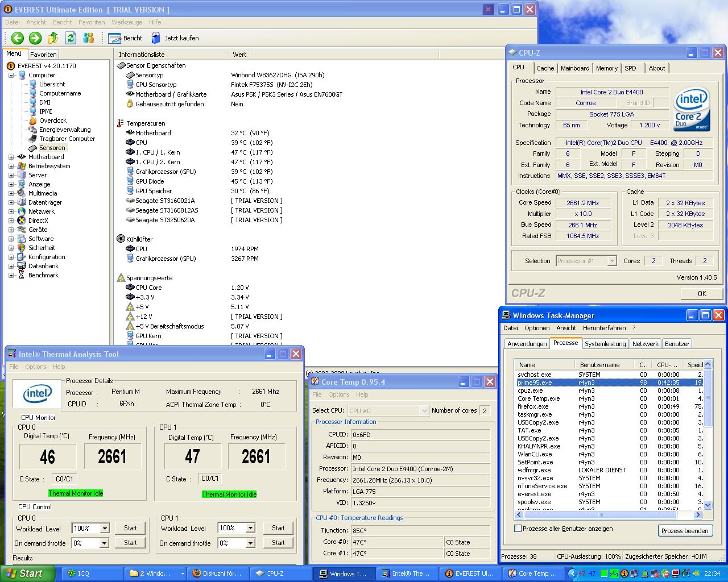Open CPU 0 Workload Level dropdown
Screen dimensions: 728x582
click(x=105, y=529)
